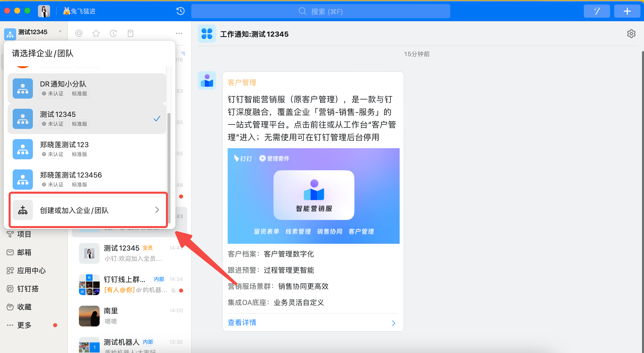Click 邮箱 envelope icon

(10, 252)
